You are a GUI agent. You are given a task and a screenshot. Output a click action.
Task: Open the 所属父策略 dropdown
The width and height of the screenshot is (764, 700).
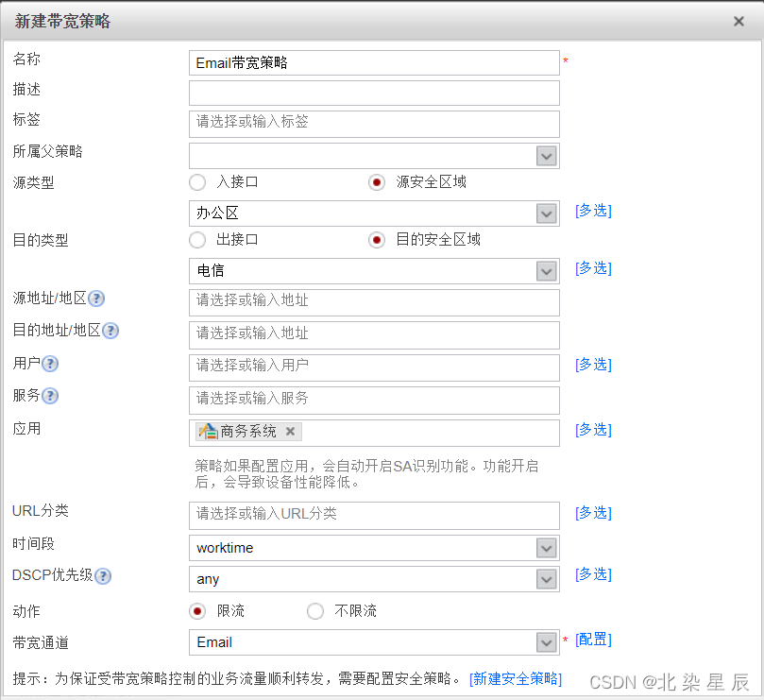point(547,157)
